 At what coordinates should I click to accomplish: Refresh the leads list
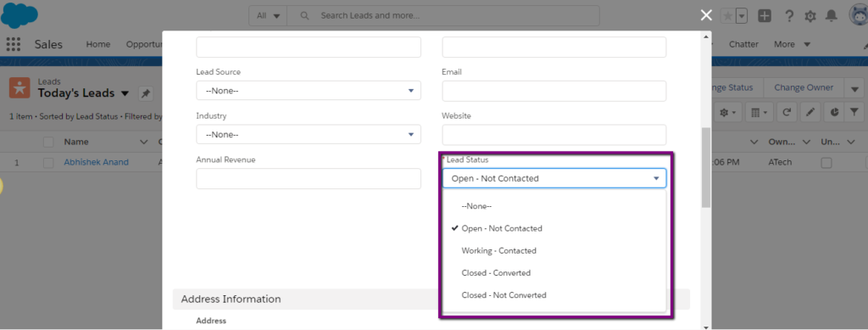click(x=787, y=112)
